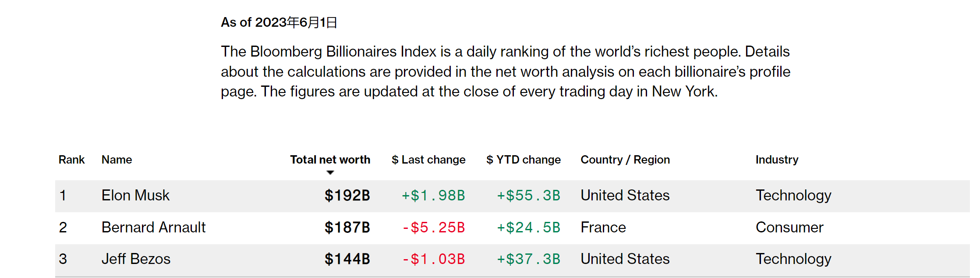Click the Industry column header

(x=776, y=160)
